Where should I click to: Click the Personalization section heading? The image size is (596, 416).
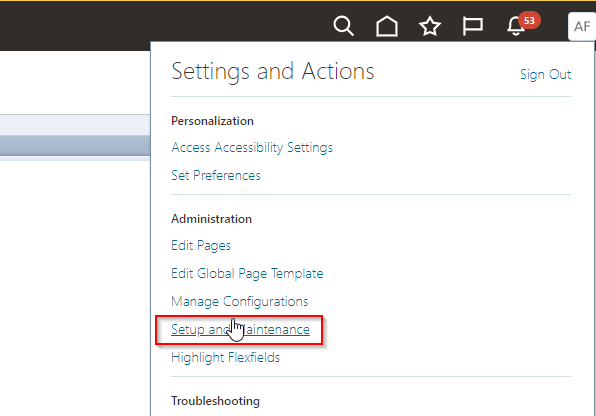click(x=212, y=121)
